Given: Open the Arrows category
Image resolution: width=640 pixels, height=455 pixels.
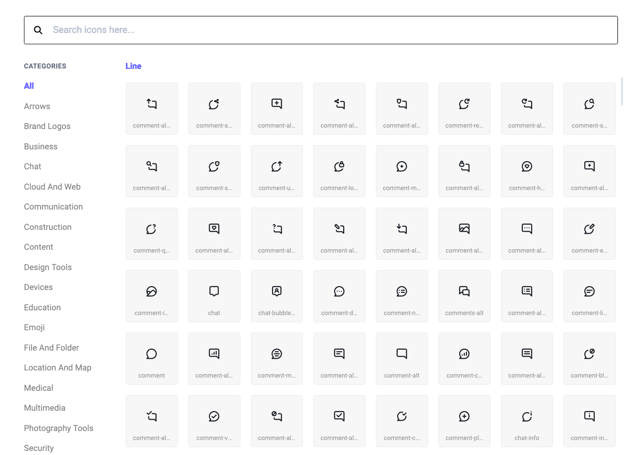Looking at the screenshot, I should [37, 106].
